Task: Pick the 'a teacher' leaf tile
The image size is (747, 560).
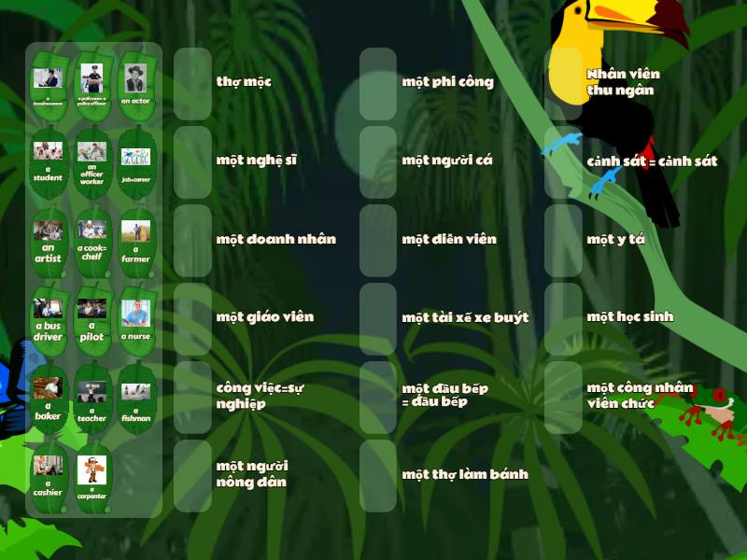Action: click(x=92, y=398)
